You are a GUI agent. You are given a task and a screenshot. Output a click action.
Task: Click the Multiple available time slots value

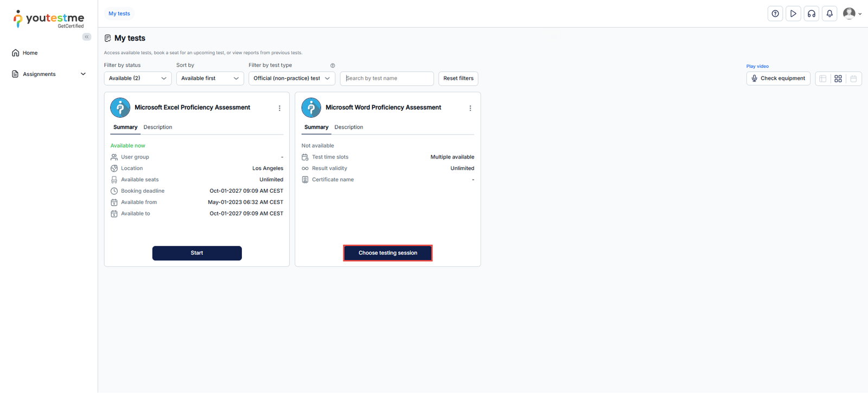point(452,157)
